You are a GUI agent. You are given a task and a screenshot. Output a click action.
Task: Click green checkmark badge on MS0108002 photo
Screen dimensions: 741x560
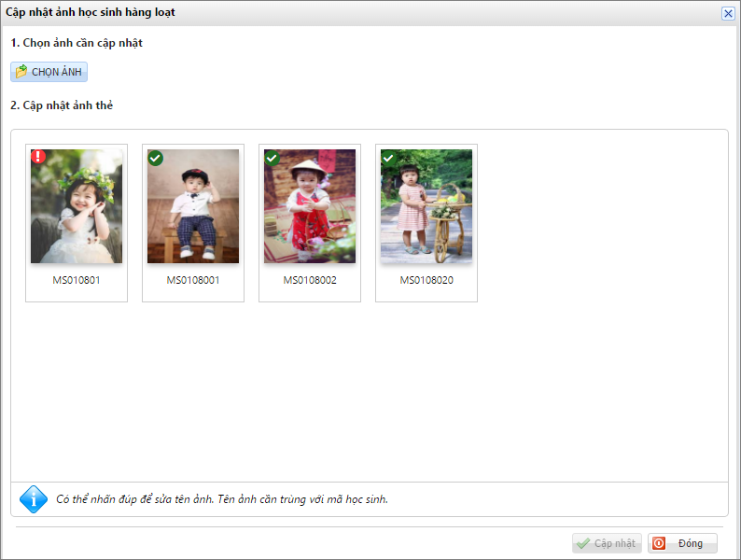[x=273, y=158]
